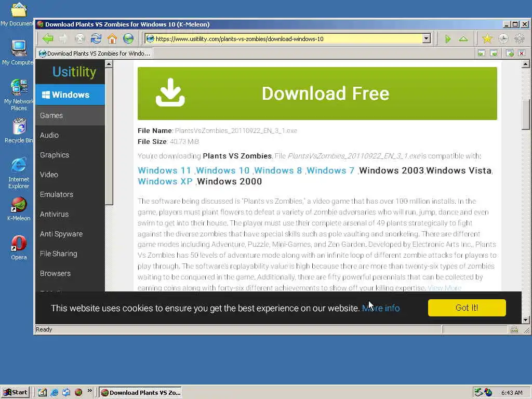Open My Computer desktop icon
The width and height of the screenshot is (532, 399).
[18, 52]
